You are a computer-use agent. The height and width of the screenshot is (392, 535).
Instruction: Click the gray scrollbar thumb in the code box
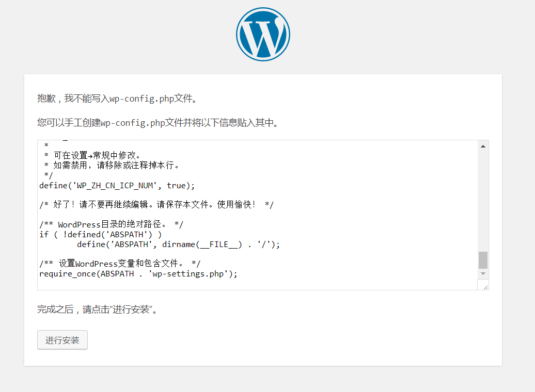point(483,260)
